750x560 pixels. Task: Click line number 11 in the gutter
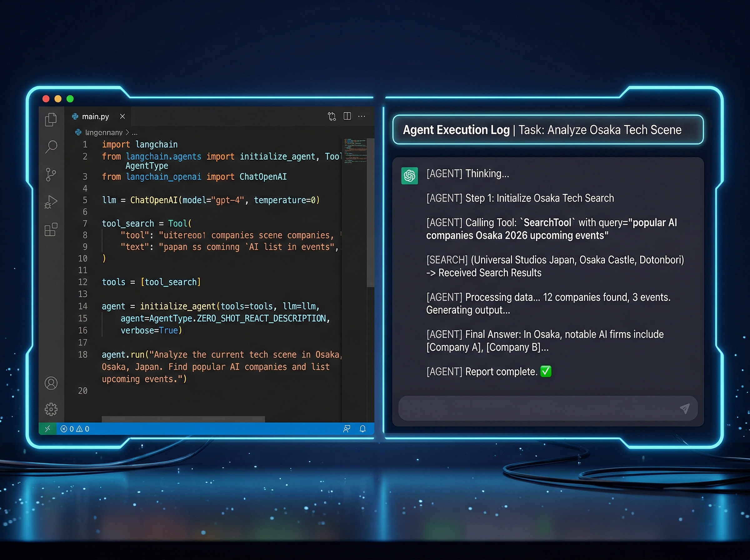[83, 270]
